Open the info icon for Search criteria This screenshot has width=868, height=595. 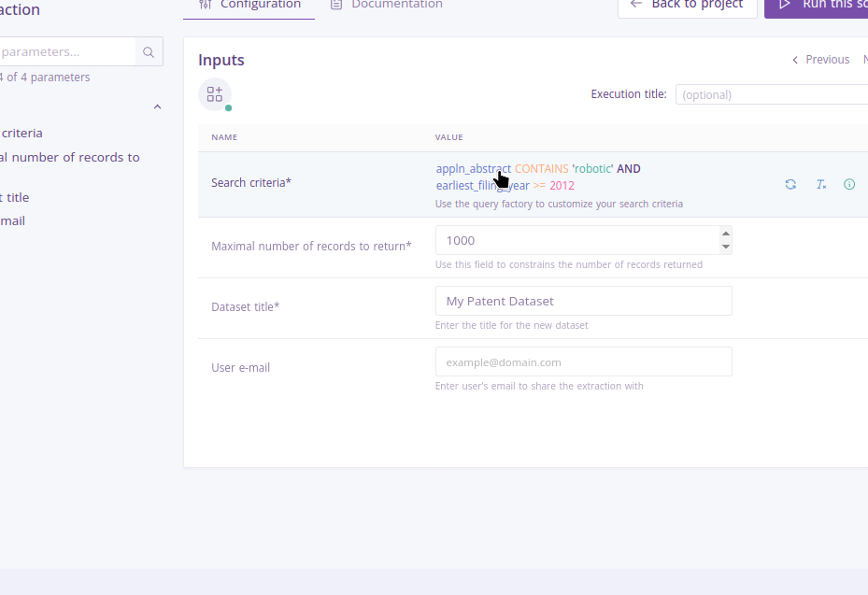point(849,184)
